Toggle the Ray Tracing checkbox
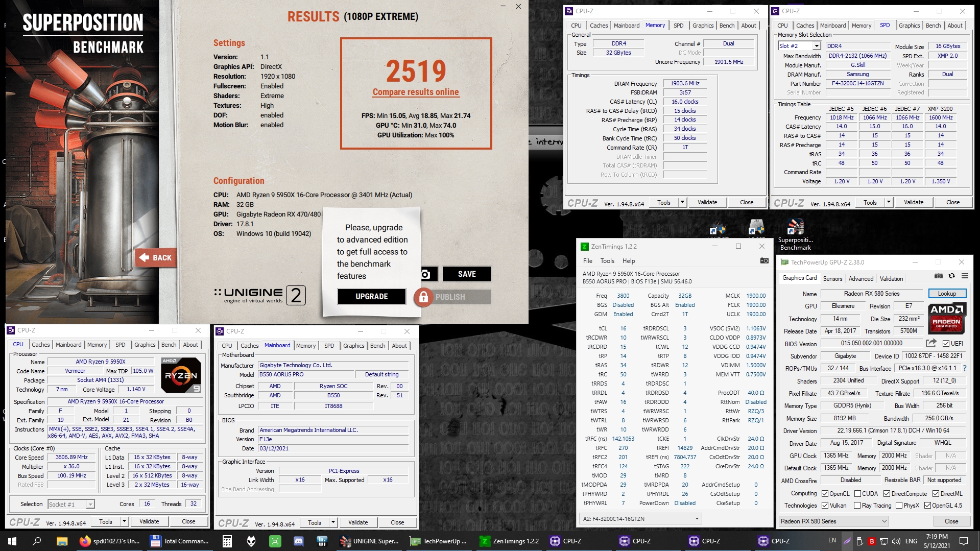The height and width of the screenshot is (551, 980). pyautogui.click(x=857, y=505)
